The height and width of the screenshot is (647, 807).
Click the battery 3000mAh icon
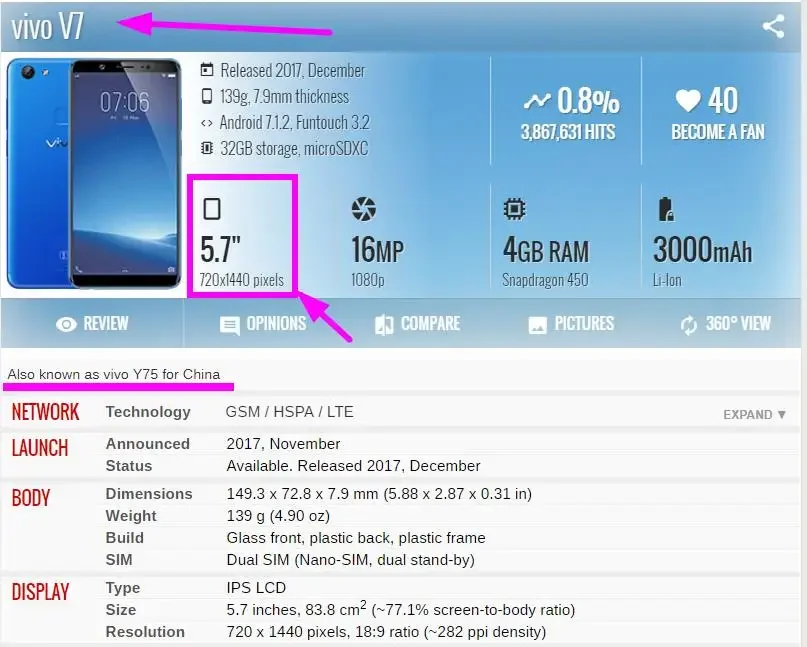[x=666, y=209]
